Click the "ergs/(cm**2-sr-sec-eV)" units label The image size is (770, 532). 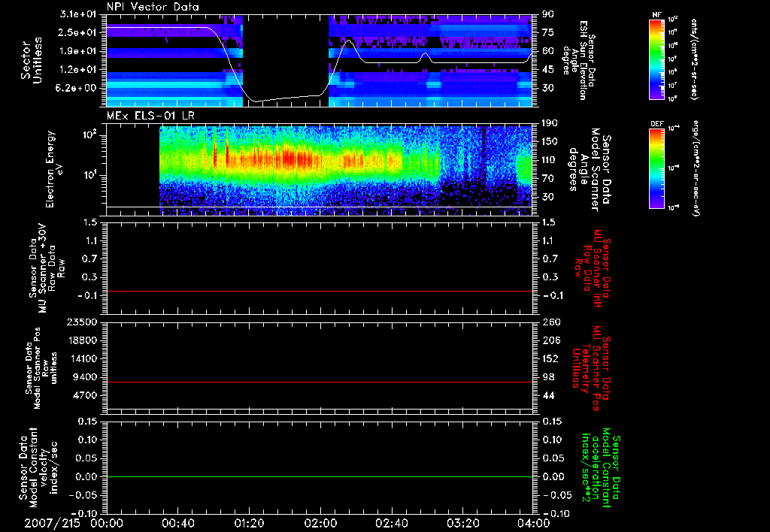pos(696,168)
